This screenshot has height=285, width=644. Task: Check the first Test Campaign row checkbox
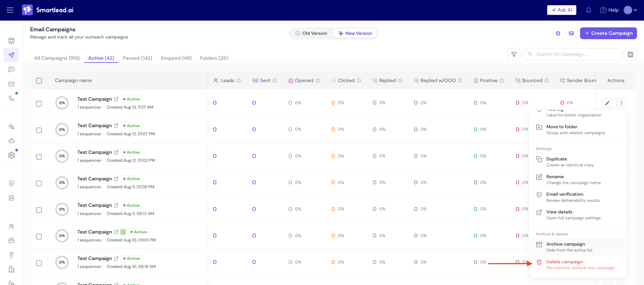(39, 104)
